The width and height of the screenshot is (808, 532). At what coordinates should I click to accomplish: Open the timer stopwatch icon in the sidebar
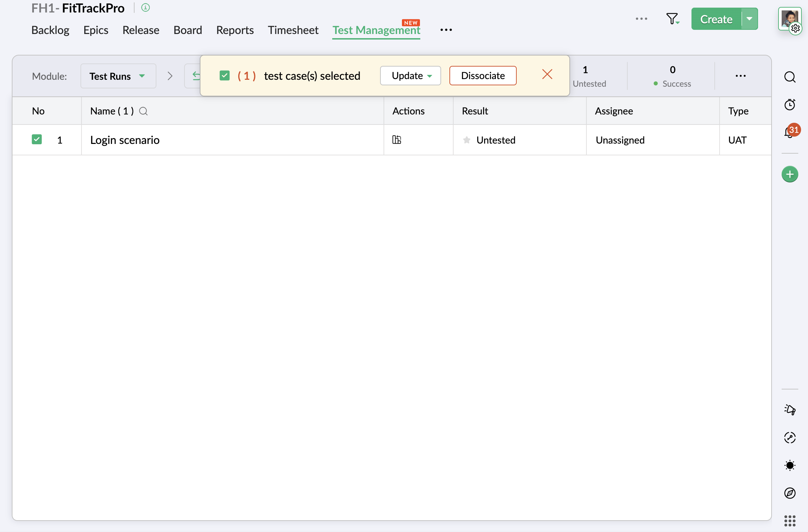point(790,104)
